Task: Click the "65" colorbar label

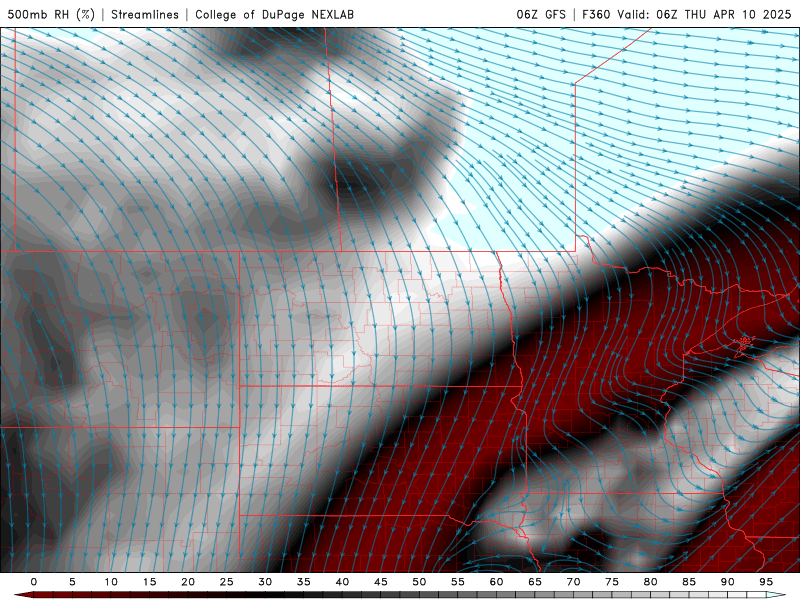Action: point(535,582)
